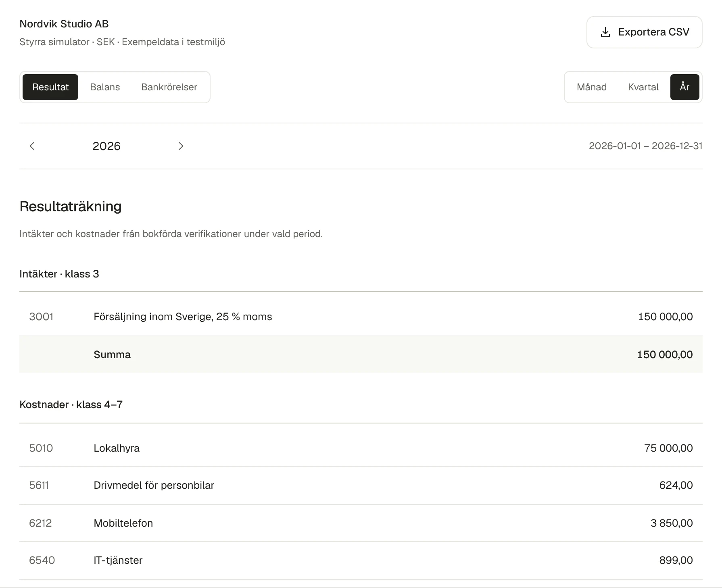Click the Mobiltelefon row label

123,523
